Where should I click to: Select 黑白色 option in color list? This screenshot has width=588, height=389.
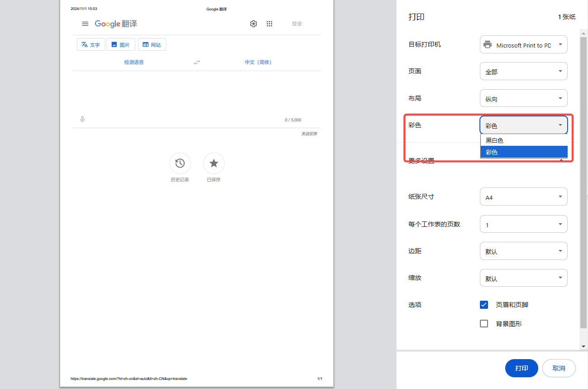point(524,140)
